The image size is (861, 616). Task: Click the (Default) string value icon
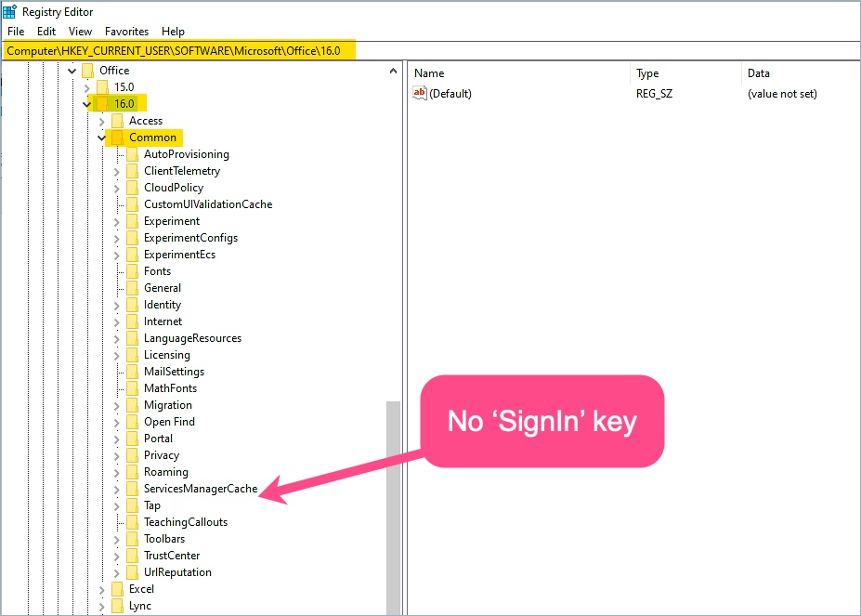click(420, 93)
